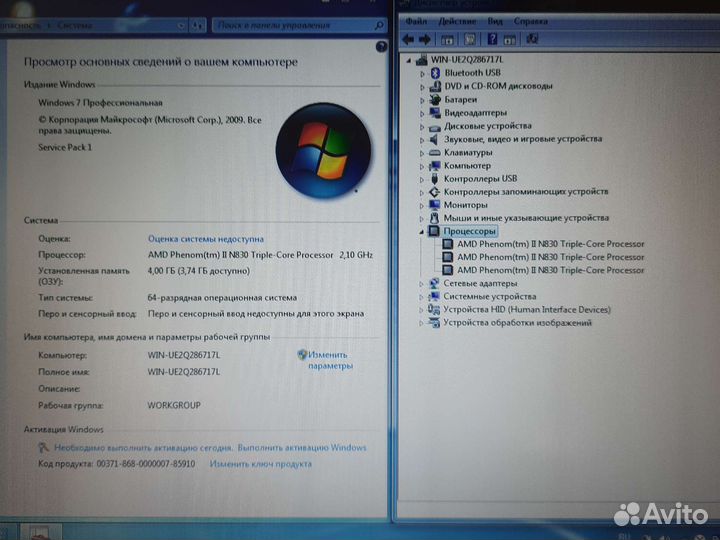Viewport: 720px width, 540px height.
Task: Expand DVD и CD-ROM дисководы node
Action: (423, 86)
